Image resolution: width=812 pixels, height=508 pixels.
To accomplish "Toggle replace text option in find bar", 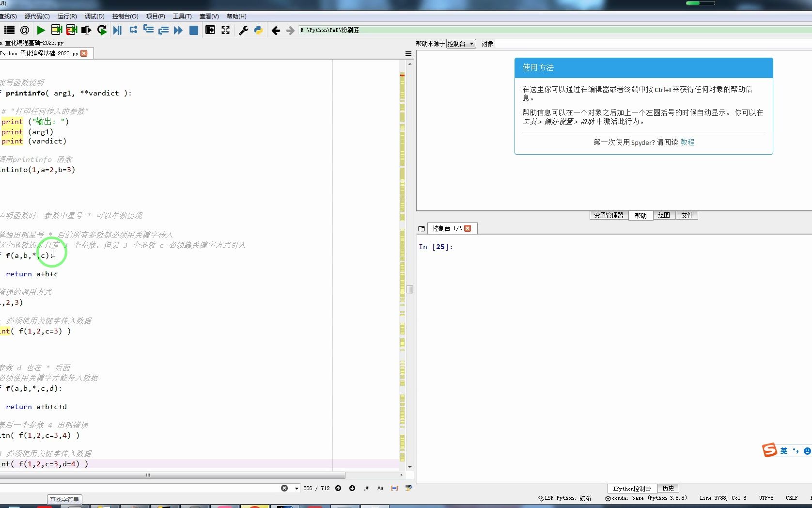I will (408, 488).
